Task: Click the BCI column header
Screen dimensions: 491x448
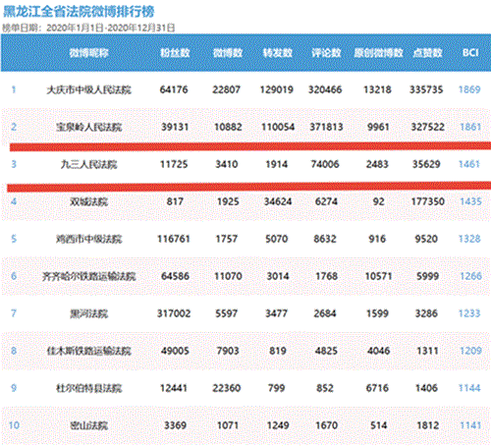Action: (470, 53)
